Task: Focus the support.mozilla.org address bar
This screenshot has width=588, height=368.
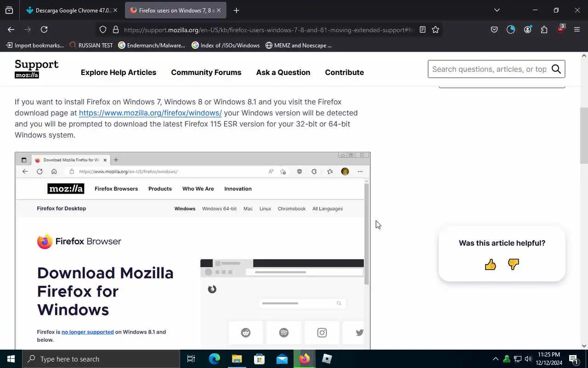Action: point(269,30)
